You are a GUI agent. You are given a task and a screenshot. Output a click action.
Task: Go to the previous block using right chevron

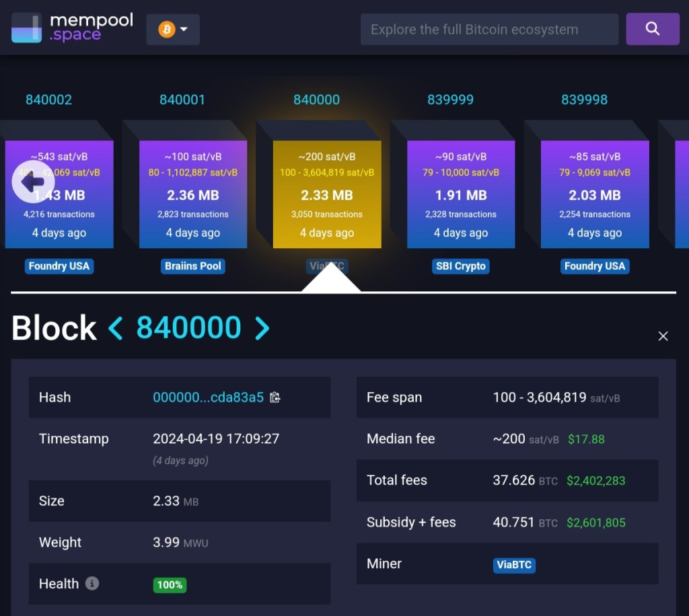262,328
